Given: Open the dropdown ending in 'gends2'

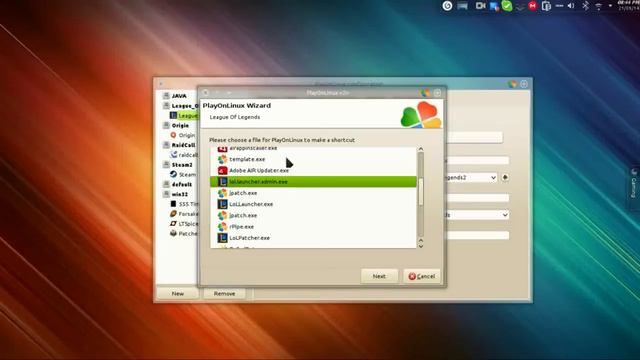Looking at the screenshot, I should point(472,178).
